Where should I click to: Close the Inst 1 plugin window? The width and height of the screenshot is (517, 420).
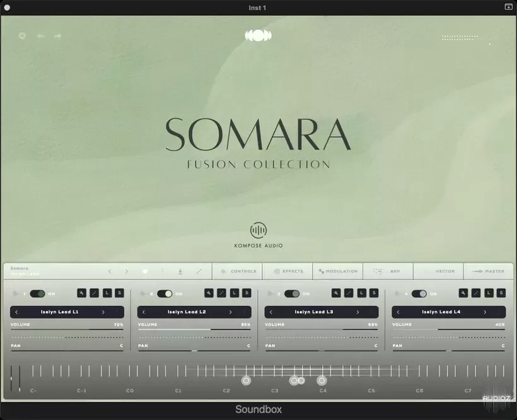pos(7,8)
